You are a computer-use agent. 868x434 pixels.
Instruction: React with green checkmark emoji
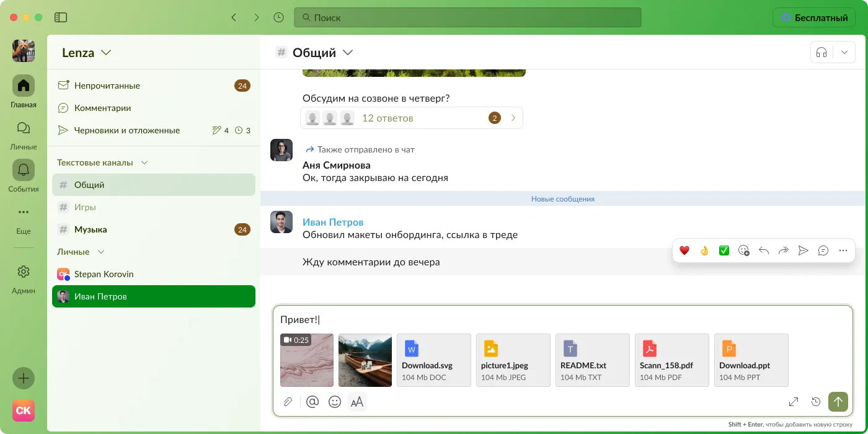[x=724, y=250]
